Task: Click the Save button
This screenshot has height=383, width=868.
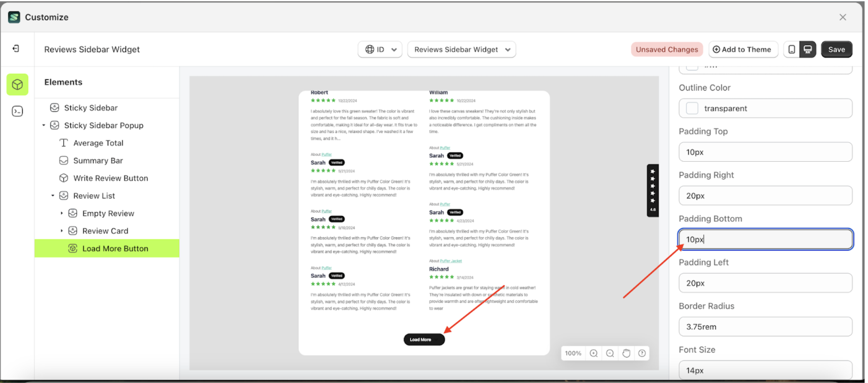Action: click(x=836, y=49)
